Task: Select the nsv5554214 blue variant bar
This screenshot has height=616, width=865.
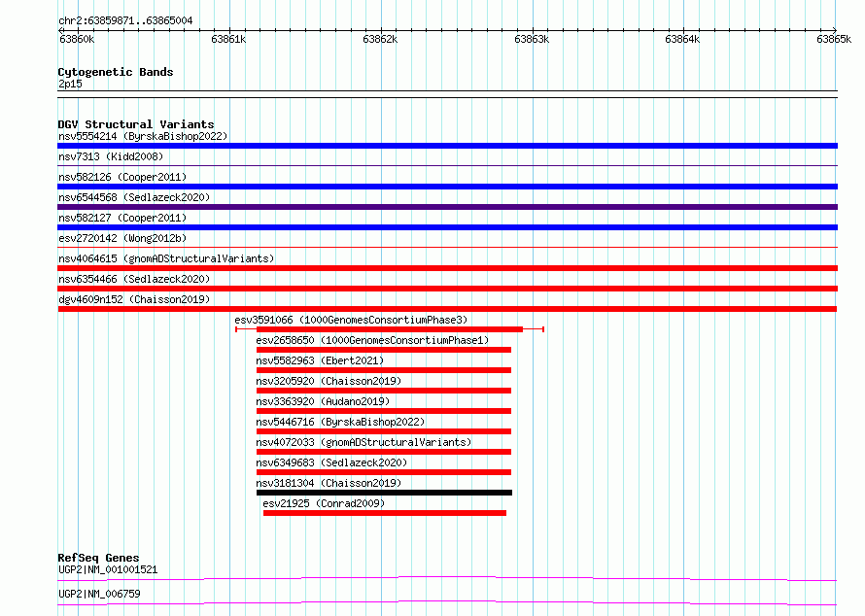Action: 447,146
